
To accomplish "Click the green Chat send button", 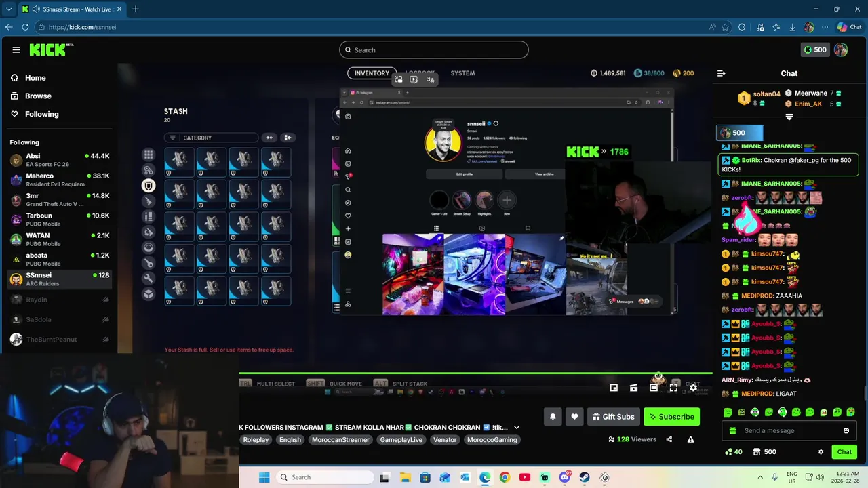I will (x=844, y=452).
